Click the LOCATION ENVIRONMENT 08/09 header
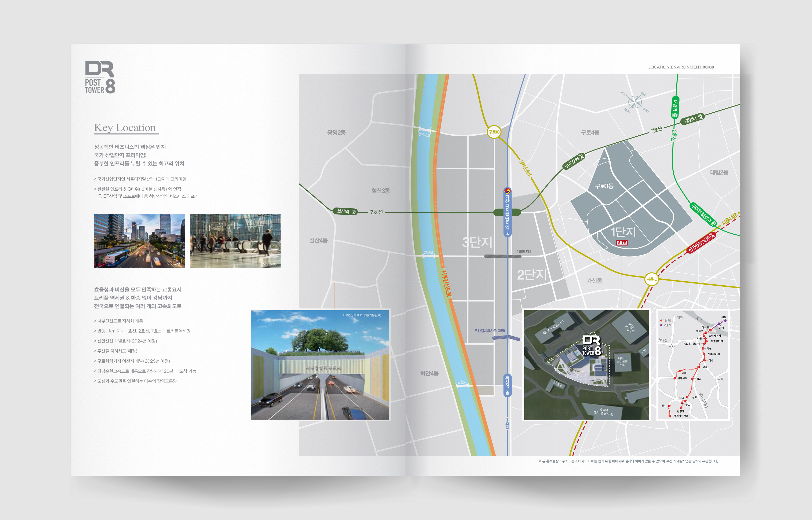This screenshot has height=520, width=812. (681, 67)
